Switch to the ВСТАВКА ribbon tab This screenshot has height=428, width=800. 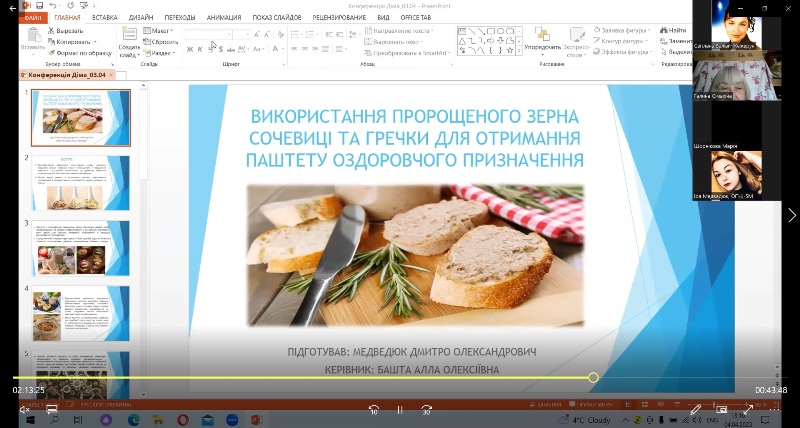[x=105, y=17]
